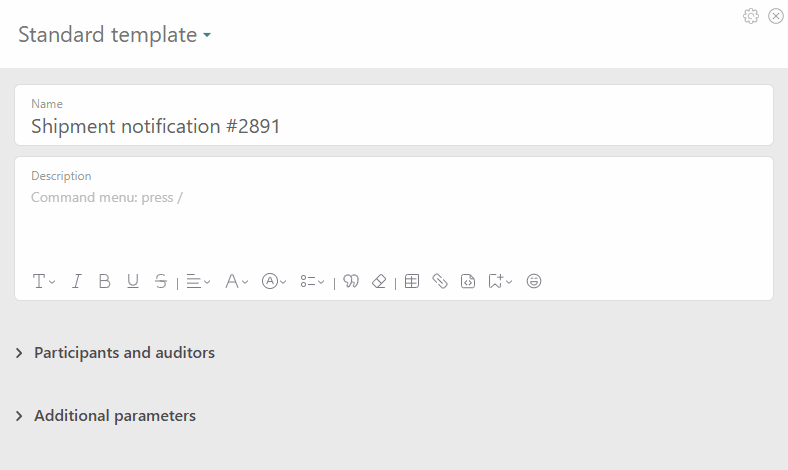Apply strikethrough formatting
Viewport: 788px width, 470px height.
pyautogui.click(x=161, y=282)
